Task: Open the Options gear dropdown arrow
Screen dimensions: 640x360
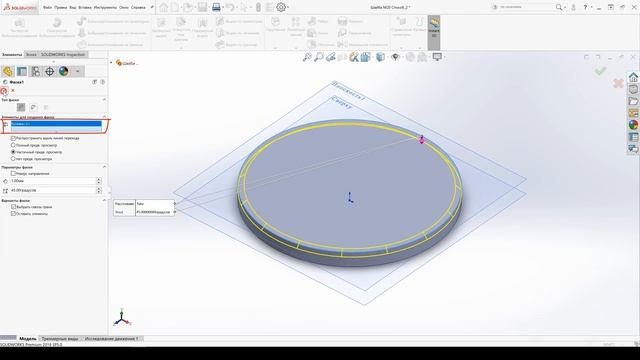Action: pos(288,7)
